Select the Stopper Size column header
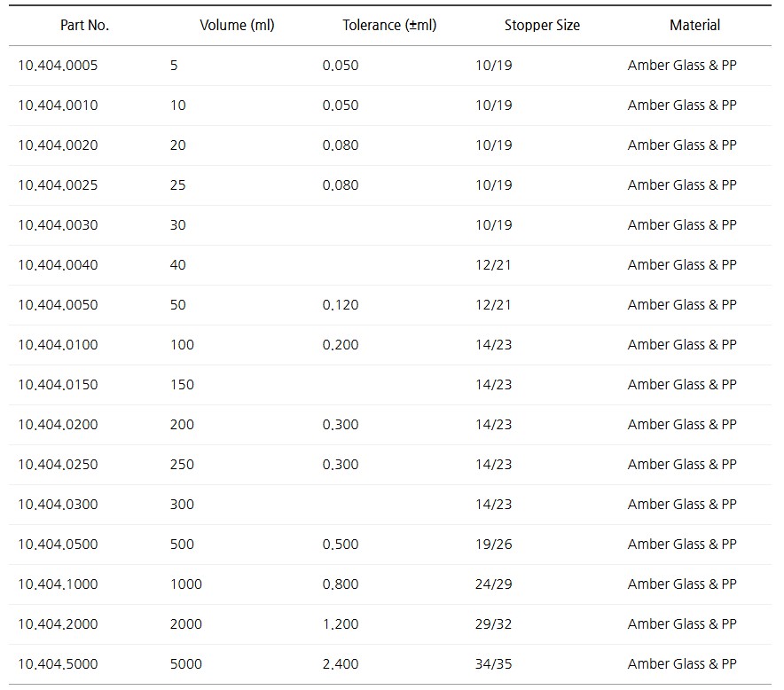 [542, 25]
